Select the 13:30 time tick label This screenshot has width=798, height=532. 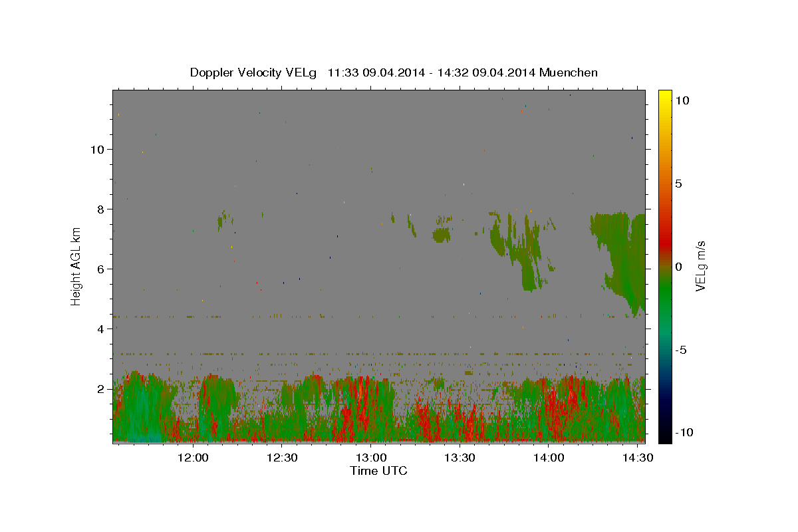pyautogui.click(x=461, y=458)
